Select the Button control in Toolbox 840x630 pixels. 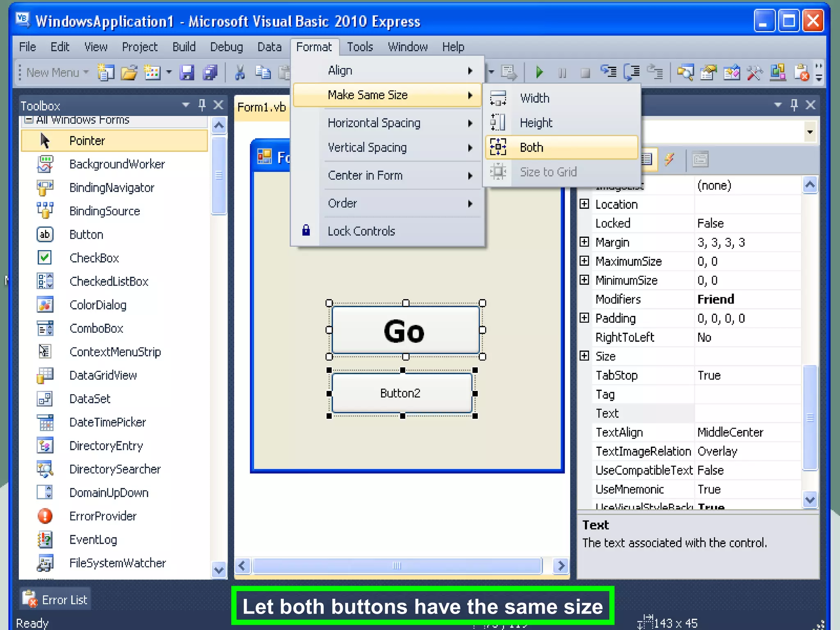click(x=86, y=235)
